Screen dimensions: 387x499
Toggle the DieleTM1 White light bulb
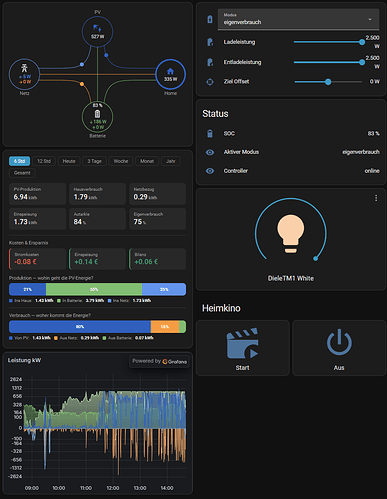point(291,234)
